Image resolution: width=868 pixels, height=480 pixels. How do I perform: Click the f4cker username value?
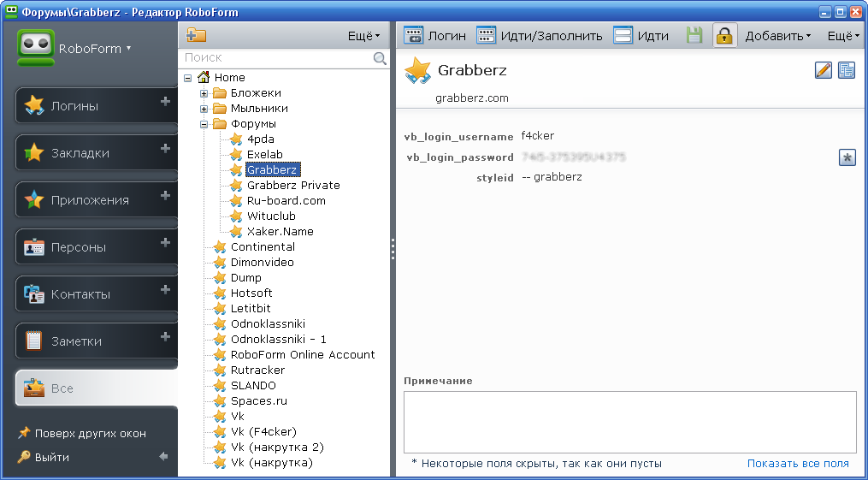(x=538, y=136)
